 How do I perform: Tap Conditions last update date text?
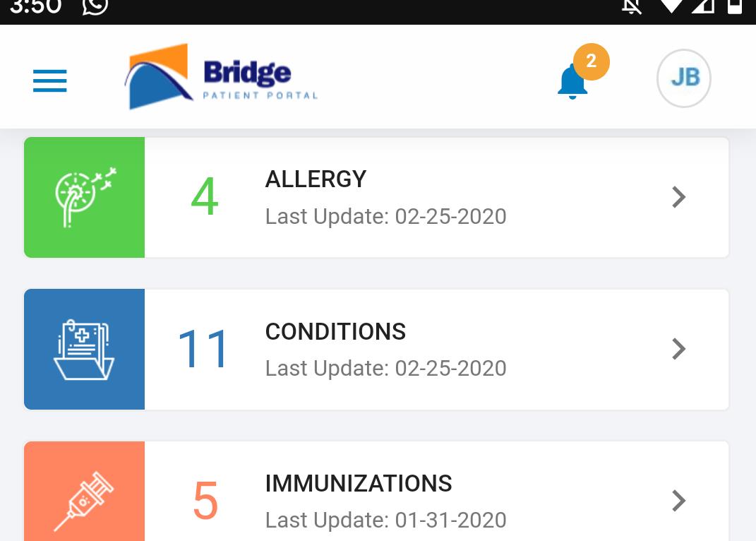coord(385,368)
